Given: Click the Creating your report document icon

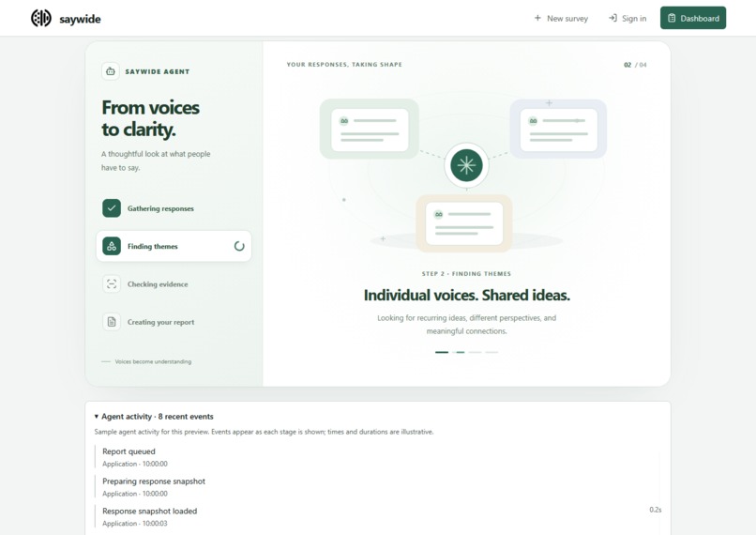Looking at the screenshot, I should (x=112, y=322).
